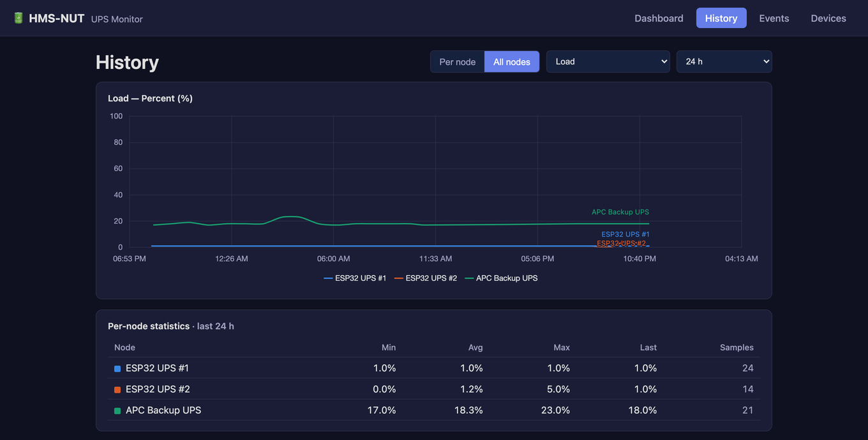This screenshot has height=440, width=868.
Task: Click the ESP32 UPS #2 table row name
Action: tap(158, 389)
